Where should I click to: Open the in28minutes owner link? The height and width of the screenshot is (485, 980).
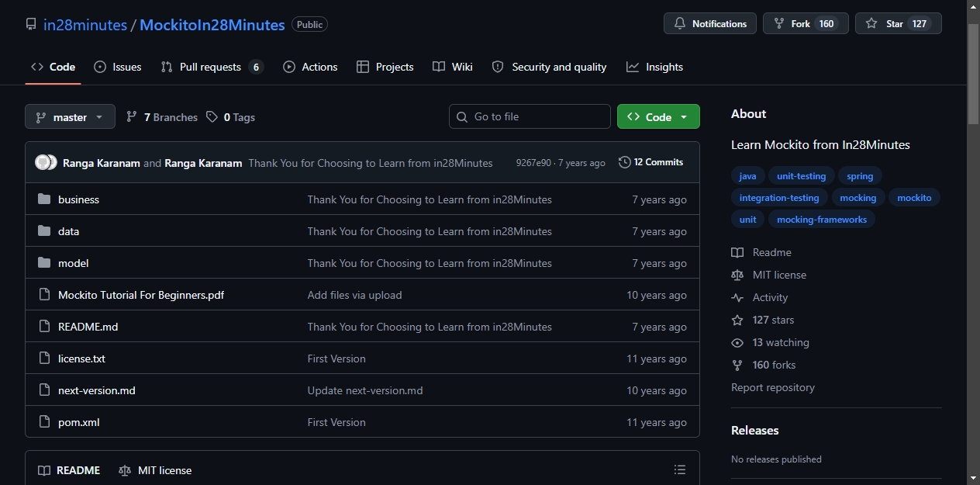point(85,25)
